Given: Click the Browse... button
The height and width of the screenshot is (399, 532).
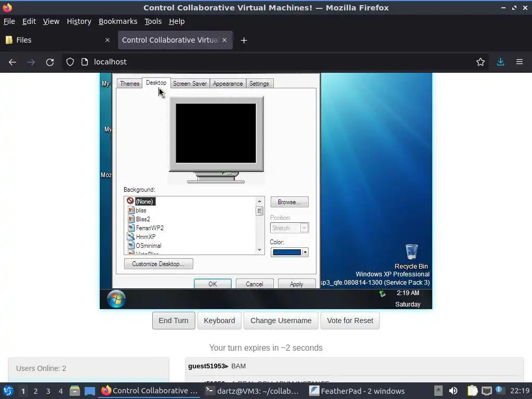Looking at the screenshot, I should pos(289,202).
